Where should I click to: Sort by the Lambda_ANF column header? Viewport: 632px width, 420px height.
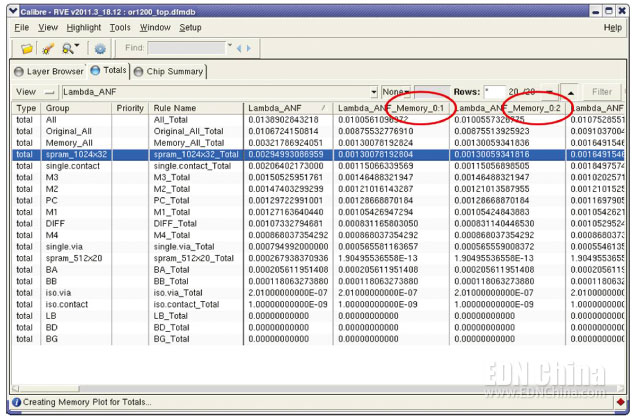click(288, 108)
